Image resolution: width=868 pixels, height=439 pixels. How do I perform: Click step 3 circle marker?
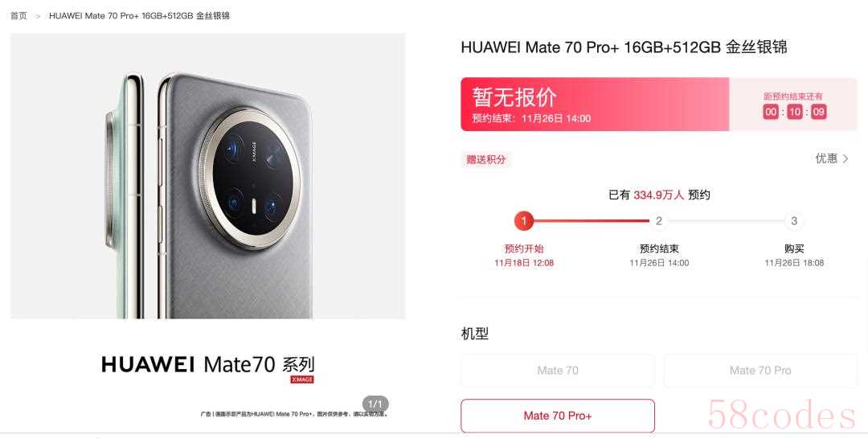[x=794, y=221]
